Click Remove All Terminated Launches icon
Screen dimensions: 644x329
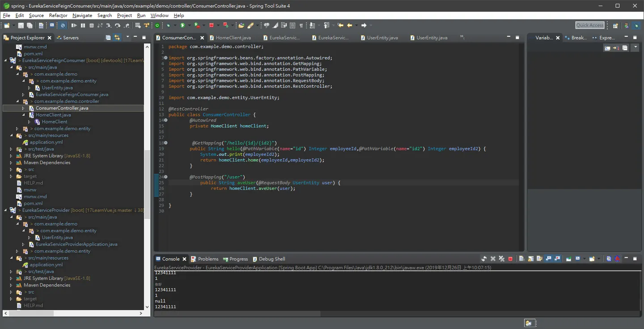pos(501,259)
